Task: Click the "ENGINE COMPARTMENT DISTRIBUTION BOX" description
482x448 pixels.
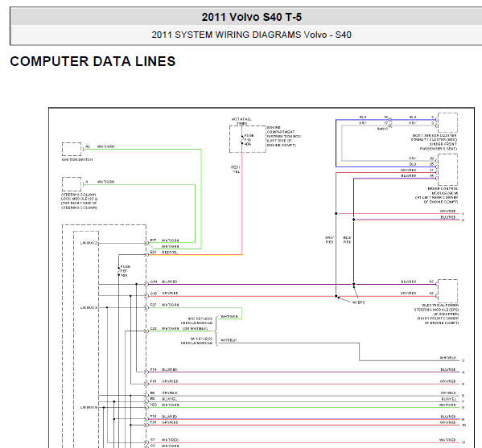Action: click(x=284, y=136)
